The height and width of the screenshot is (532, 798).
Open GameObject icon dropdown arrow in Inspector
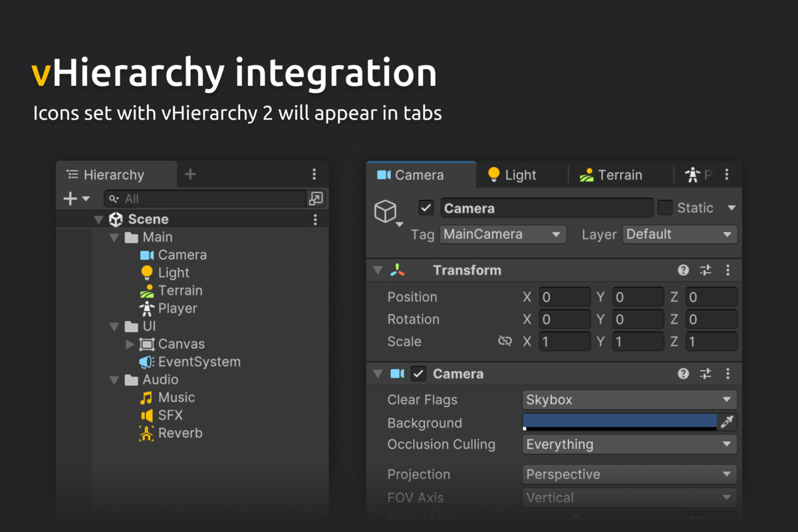400,225
